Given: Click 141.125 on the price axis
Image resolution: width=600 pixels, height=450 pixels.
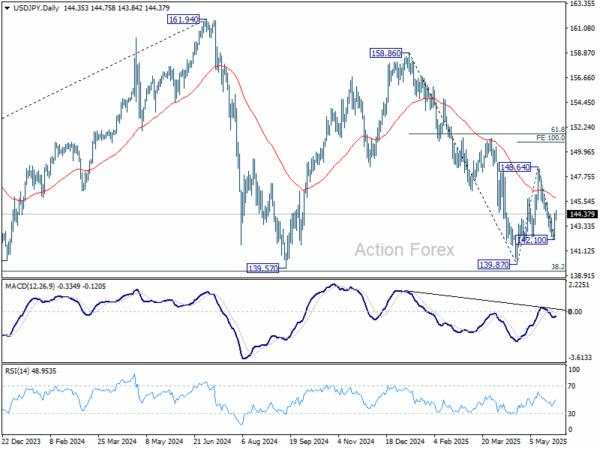Looking at the screenshot, I should click(x=582, y=251).
